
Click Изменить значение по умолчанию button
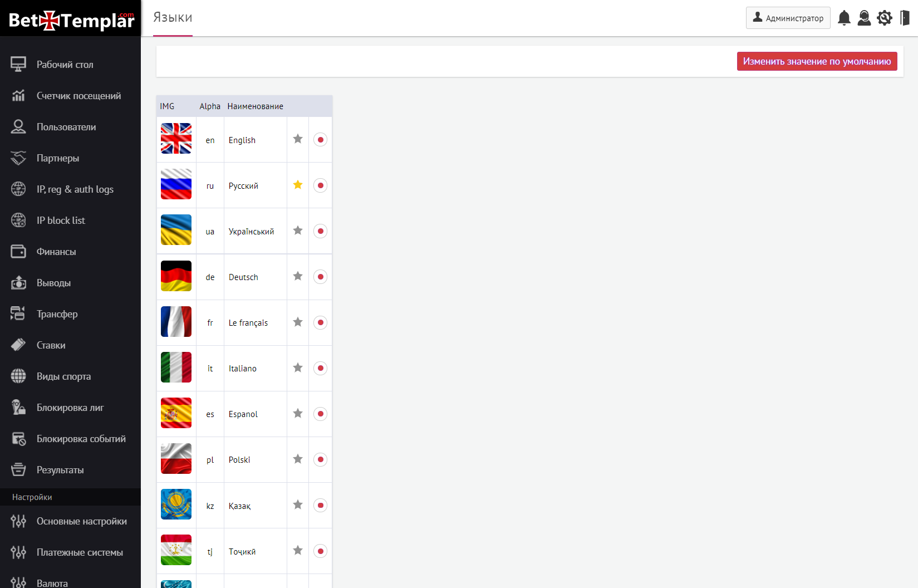click(x=817, y=61)
